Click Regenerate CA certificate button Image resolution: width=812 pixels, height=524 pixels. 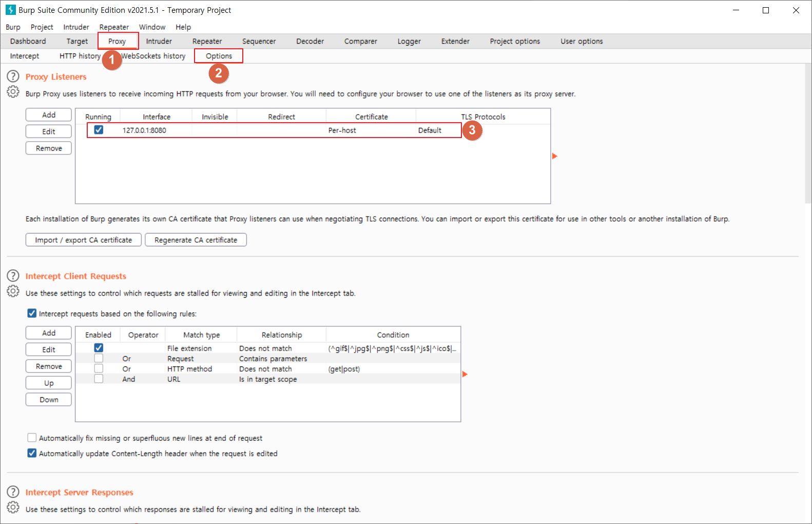pos(196,240)
